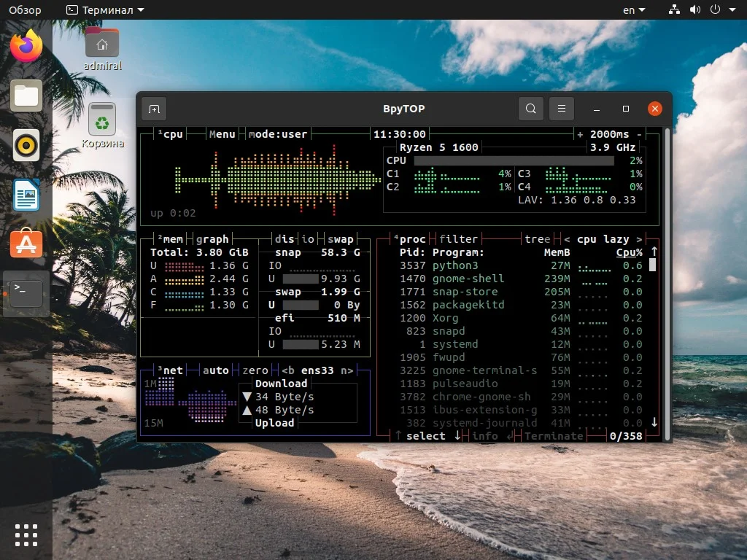Open Ubuntu Software from the dock
Viewport: 747px width, 560px height.
coord(26,244)
